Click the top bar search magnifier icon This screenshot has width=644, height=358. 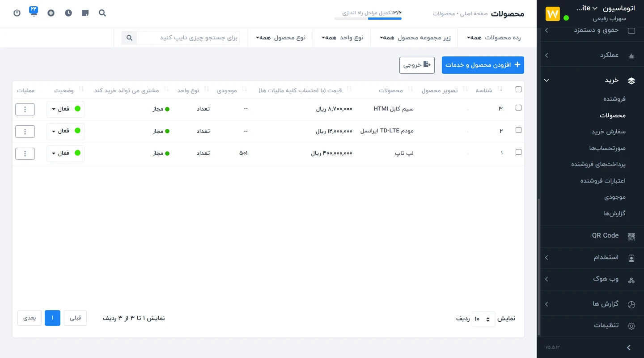click(x=102, y=13)
